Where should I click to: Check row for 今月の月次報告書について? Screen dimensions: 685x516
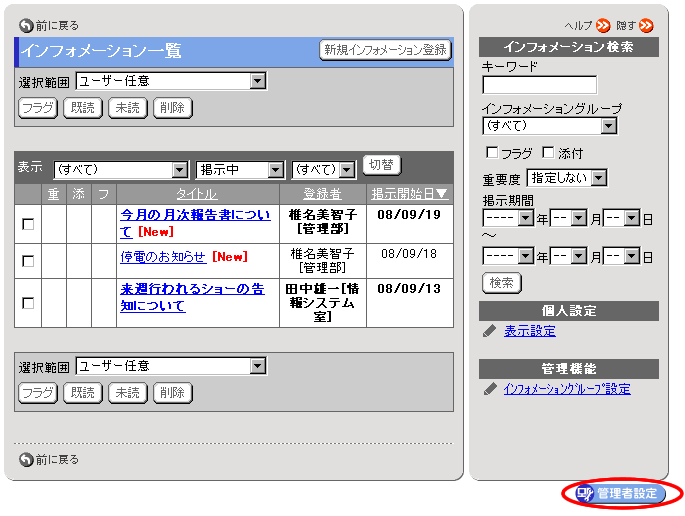pyautogui.click(x=28, y=224)
